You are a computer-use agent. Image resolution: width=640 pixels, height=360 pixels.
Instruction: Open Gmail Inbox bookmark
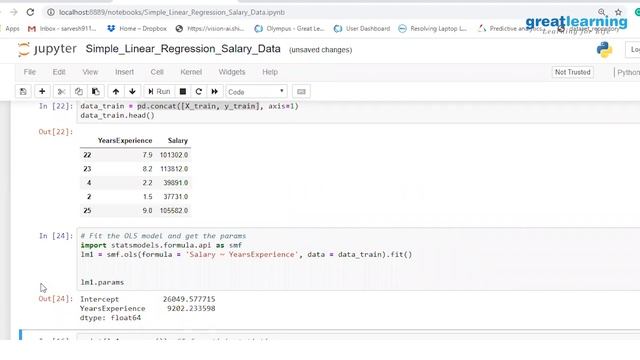pyautogui.click(x=62, y=29)
